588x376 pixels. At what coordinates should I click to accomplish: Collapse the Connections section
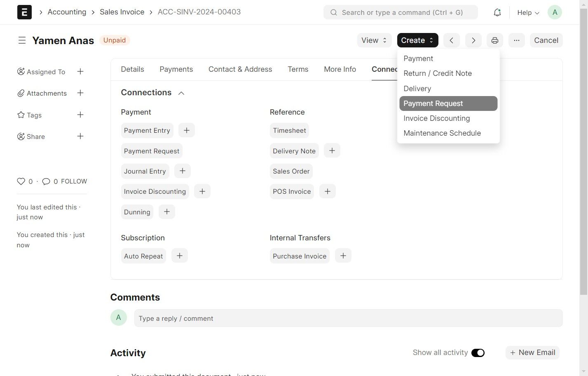181,93
